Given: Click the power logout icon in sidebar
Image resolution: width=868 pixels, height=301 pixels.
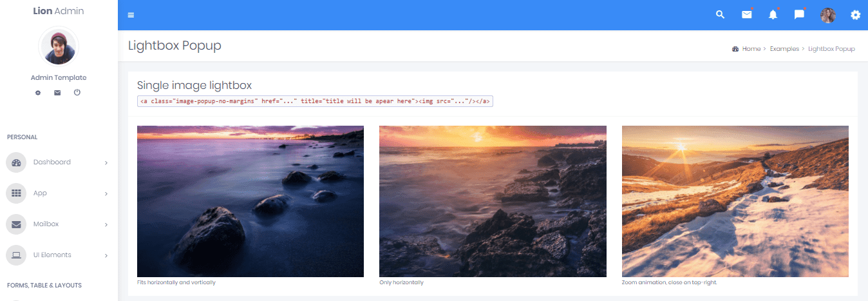Looking at the screenshot, I should 77,92.
